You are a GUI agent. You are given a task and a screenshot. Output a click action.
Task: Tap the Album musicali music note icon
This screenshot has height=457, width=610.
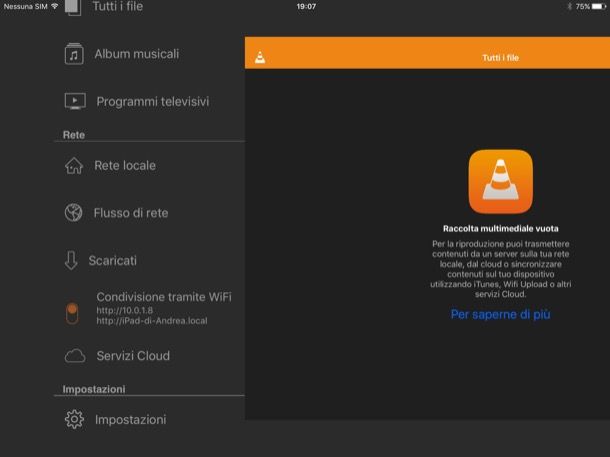pyautogui.click(x=74, y=54)
